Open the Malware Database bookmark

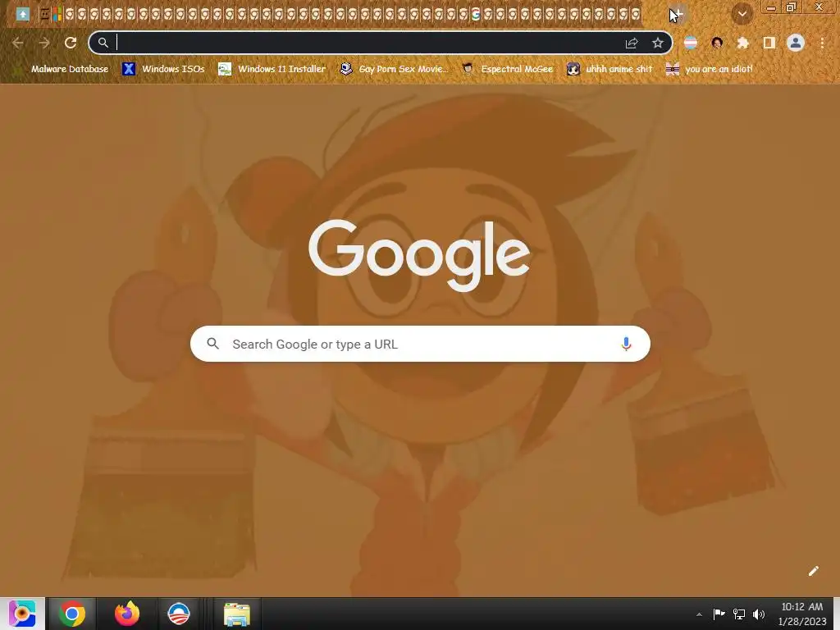pos(63,69)
